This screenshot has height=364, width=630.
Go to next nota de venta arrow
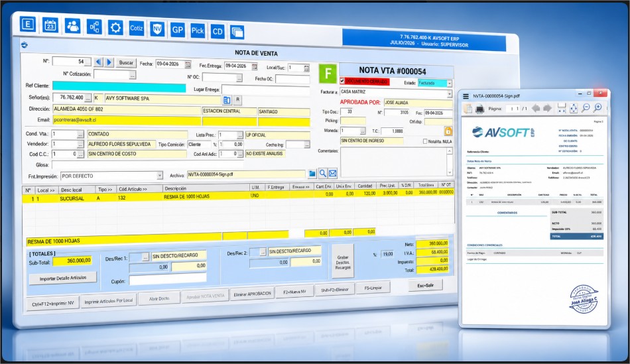pos(109,62)
